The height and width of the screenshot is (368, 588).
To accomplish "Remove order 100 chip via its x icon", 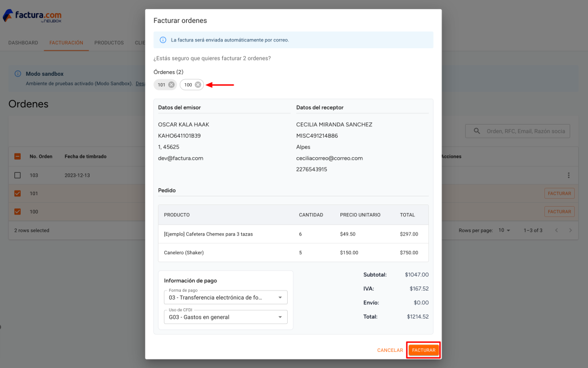I will (x=198, y=85).
